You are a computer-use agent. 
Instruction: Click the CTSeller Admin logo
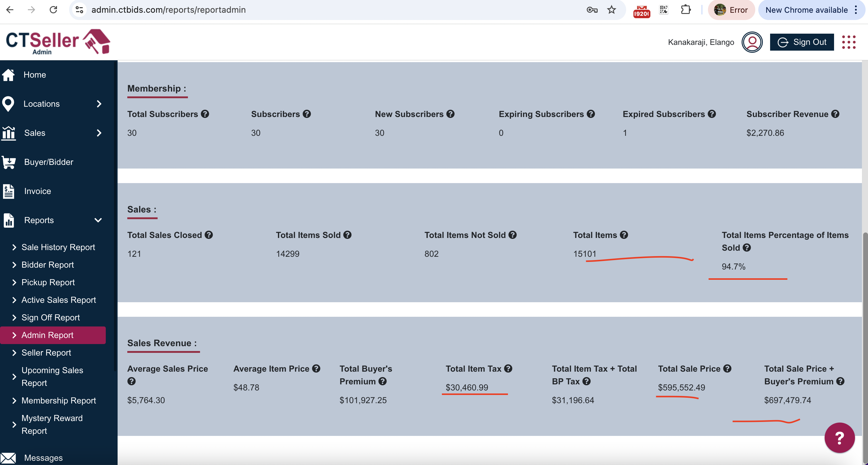[x=58, y=42]
